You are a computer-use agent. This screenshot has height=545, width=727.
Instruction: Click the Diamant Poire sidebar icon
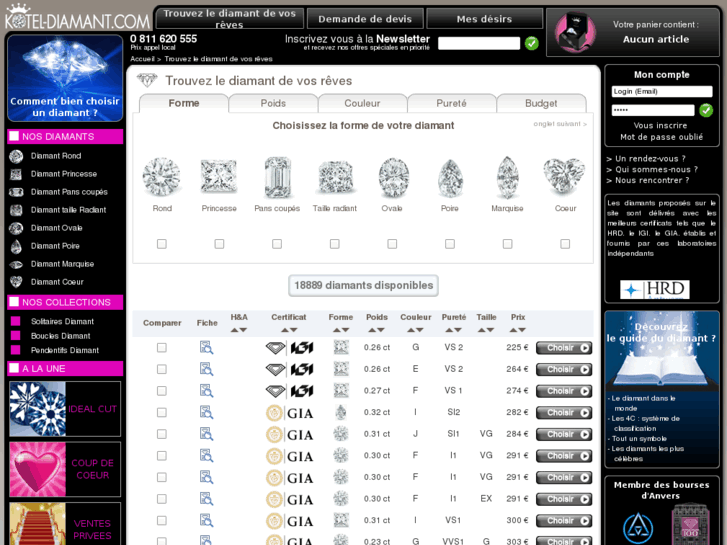coord(16,246)
